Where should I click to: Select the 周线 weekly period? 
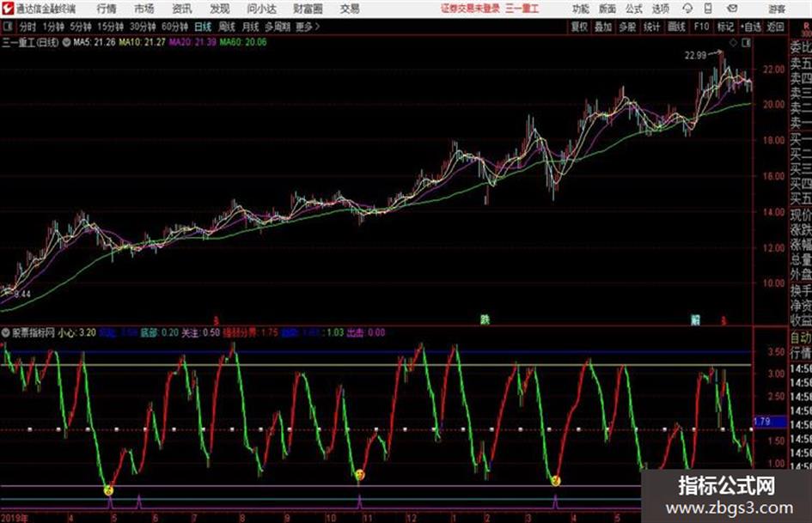[x=226, y=27]
